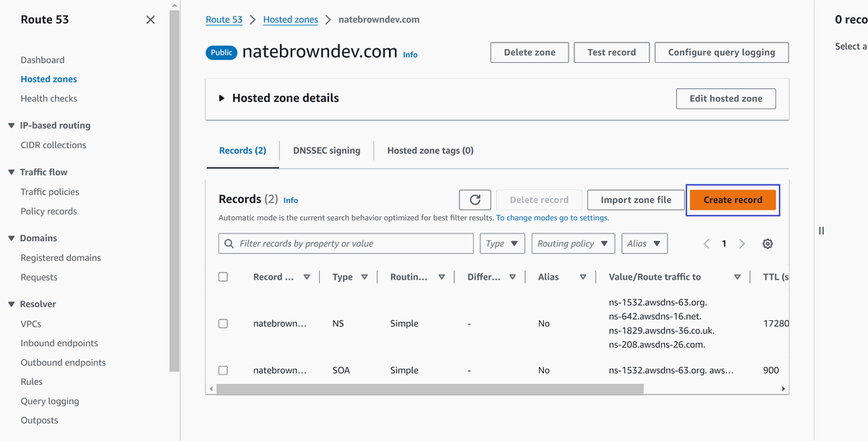868x441 pixels.
Task: Open Query logging in sidebar
Action: [x=50, y=401]
